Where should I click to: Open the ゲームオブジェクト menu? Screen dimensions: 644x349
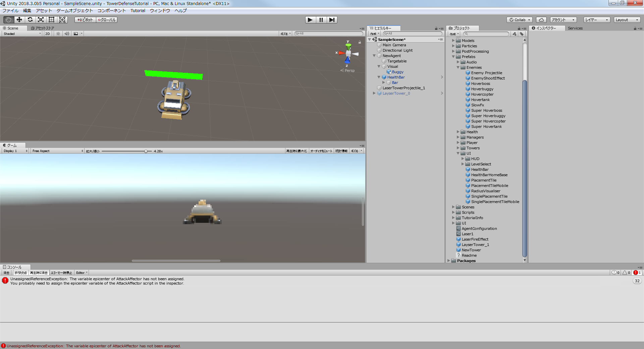pos(74,11)
